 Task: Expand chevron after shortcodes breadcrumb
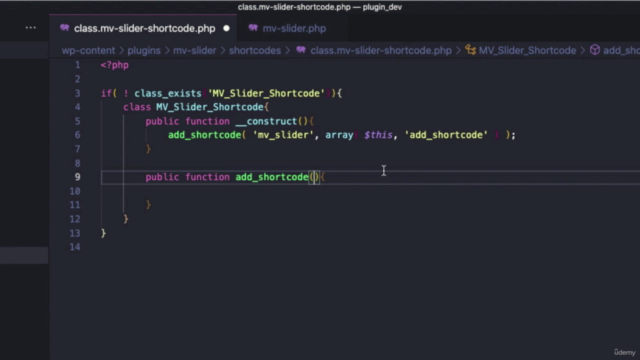[x=288, y=51]
